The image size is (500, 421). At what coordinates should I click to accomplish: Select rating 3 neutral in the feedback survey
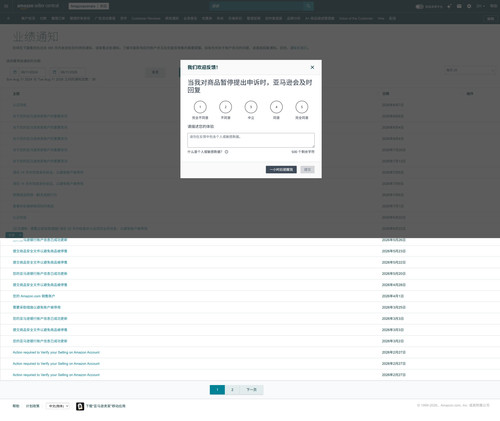pyautogui.click(x=251, y=107)
